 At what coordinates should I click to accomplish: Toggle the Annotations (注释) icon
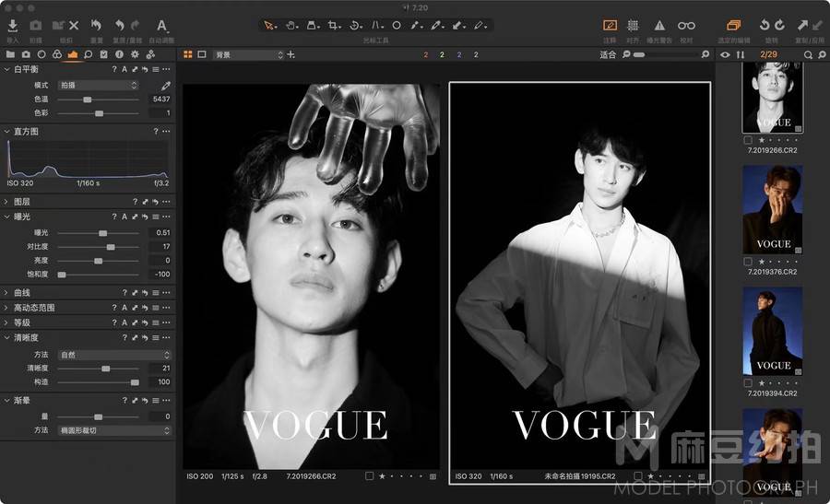pyautogui.click(x=610, y=25)
